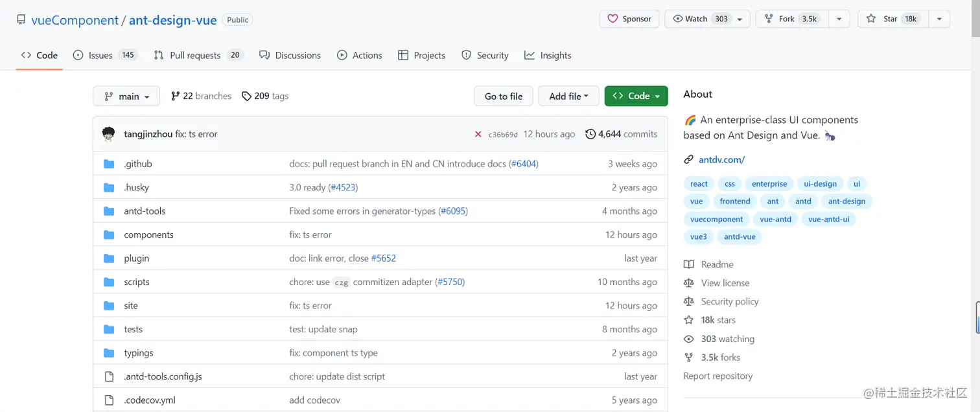
Task: Click the .antd-tools.config.js file icon
Action: tap(109, 376)
